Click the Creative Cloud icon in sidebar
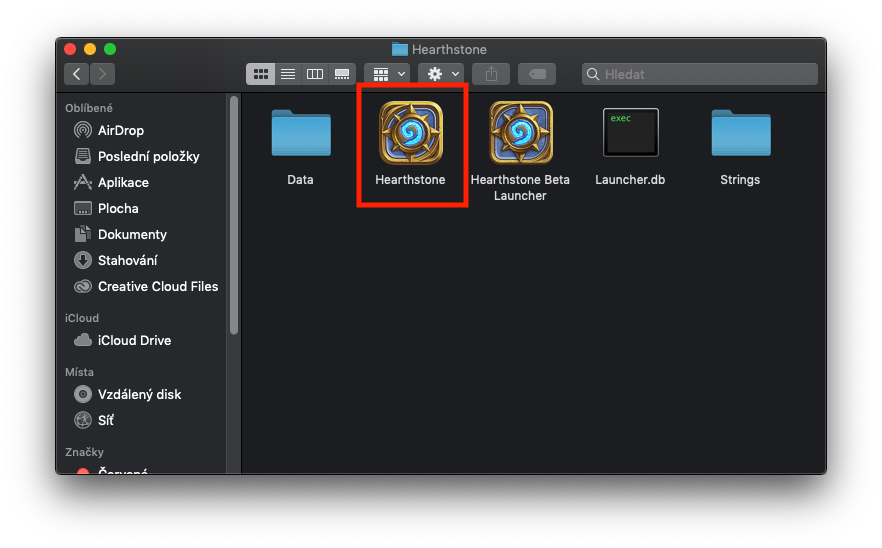This screenshot has height=548, width=882. point(83,286)
